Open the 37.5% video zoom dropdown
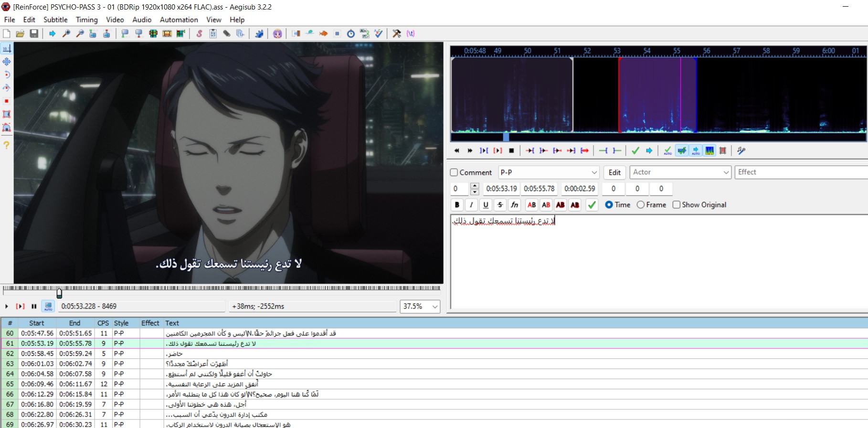 point(435,307)
